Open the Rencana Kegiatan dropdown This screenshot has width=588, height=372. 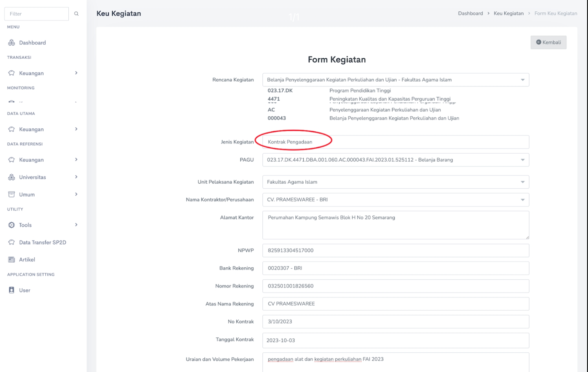pos(522,80)
